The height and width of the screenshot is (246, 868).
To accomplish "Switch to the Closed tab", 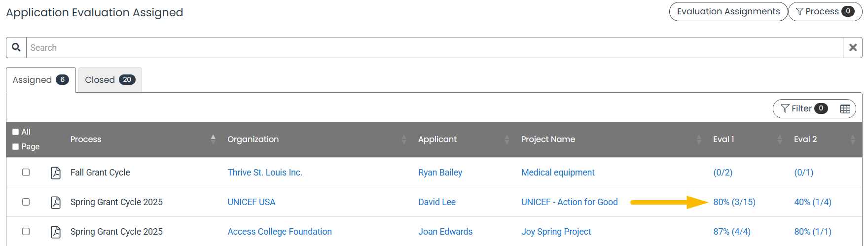I will [110, 80].
